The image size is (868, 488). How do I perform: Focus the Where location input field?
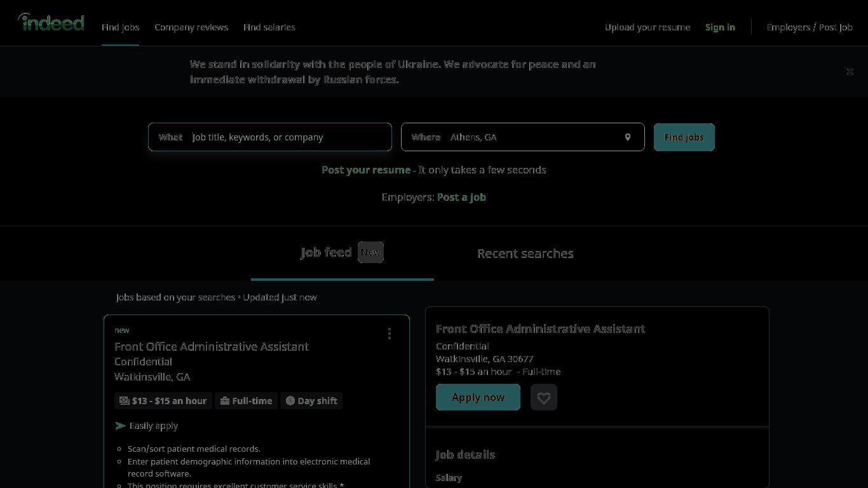click(523, 137)
